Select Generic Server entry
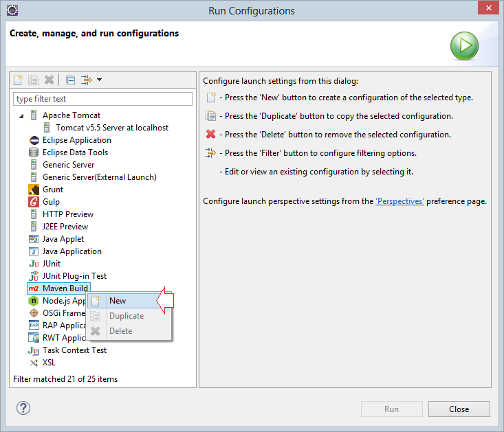 tap(69, 165)
